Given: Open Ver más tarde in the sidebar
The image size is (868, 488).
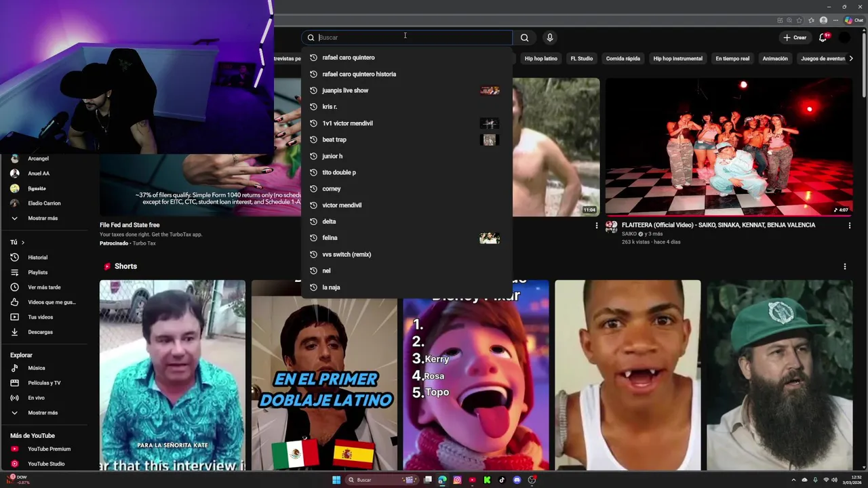Looking at the screenshot, I should [x=43, y=287].
